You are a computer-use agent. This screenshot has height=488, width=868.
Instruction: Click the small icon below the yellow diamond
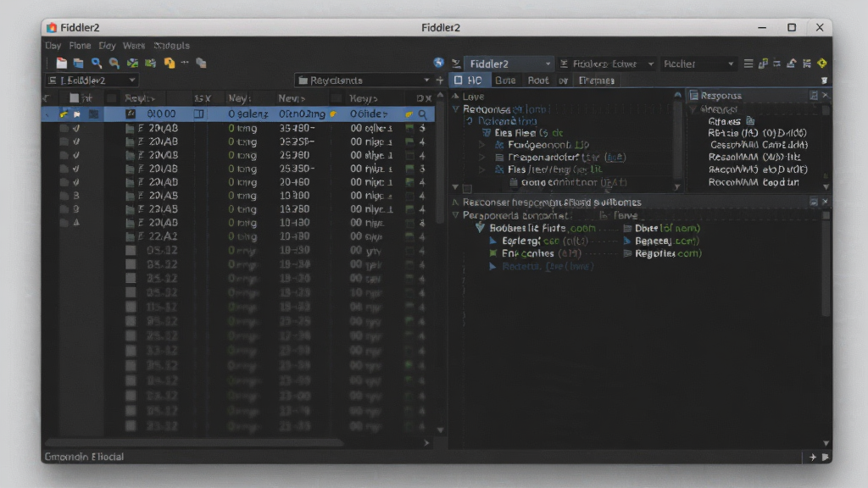coord(824,80)
